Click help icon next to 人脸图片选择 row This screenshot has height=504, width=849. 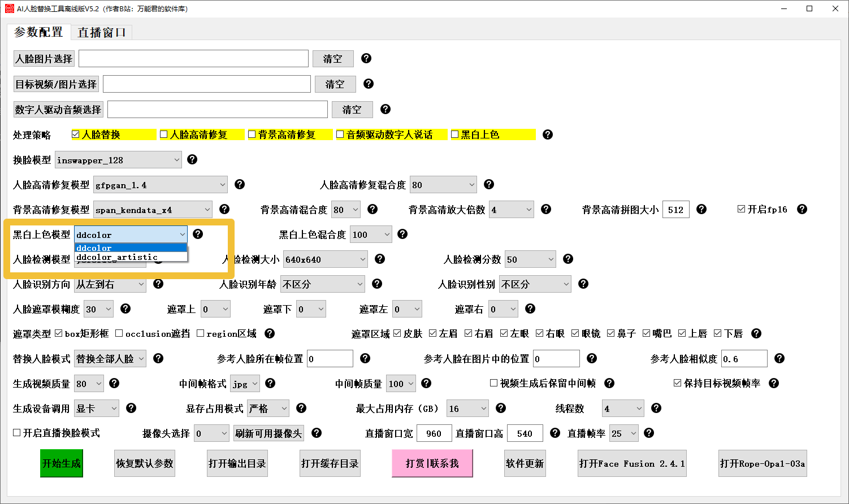tap(366, 58)
